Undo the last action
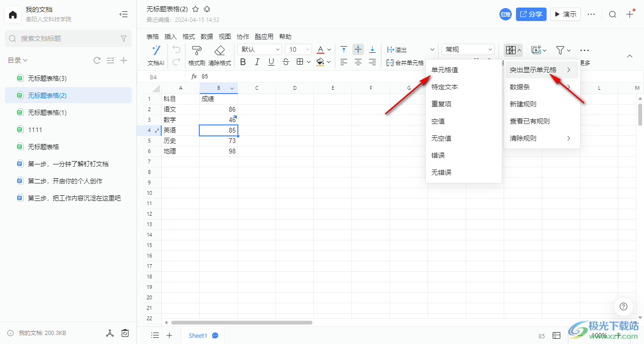 176,49
